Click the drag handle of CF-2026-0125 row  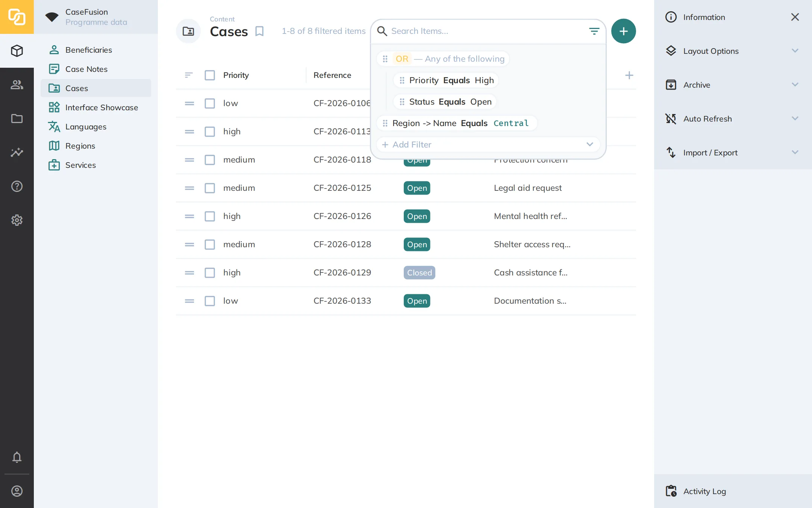pyautogui.click(x=189, y=188)
